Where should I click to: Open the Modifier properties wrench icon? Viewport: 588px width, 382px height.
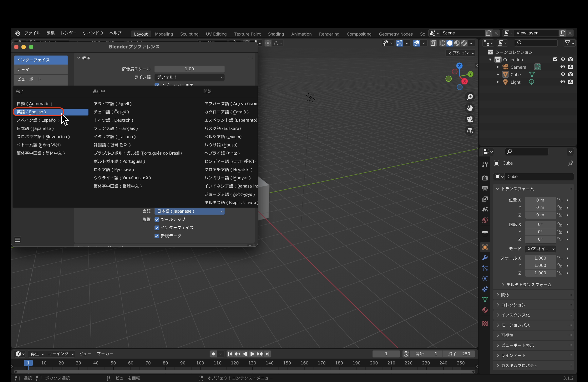point(485,258)
